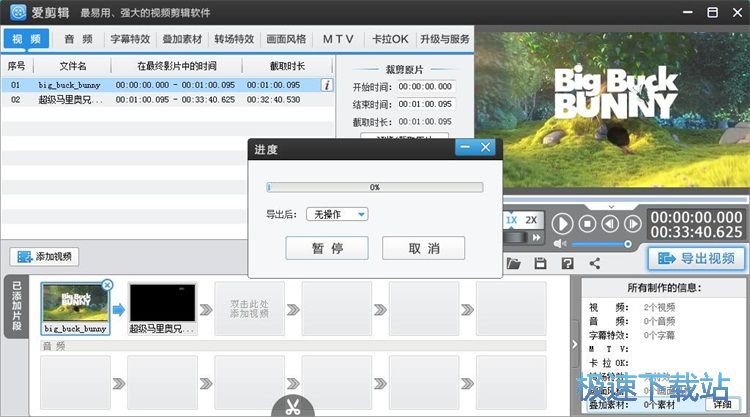Click the blue arrow between first two clips
The width and height of the screenshot is (750, 417).
(x=119, y=310)
